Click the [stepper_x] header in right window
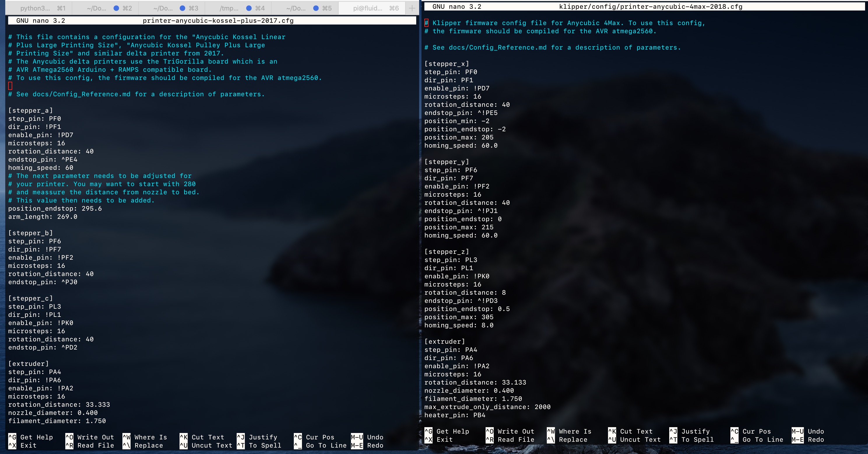This screenshot has width=868, height=454. (x=447, y=64)
